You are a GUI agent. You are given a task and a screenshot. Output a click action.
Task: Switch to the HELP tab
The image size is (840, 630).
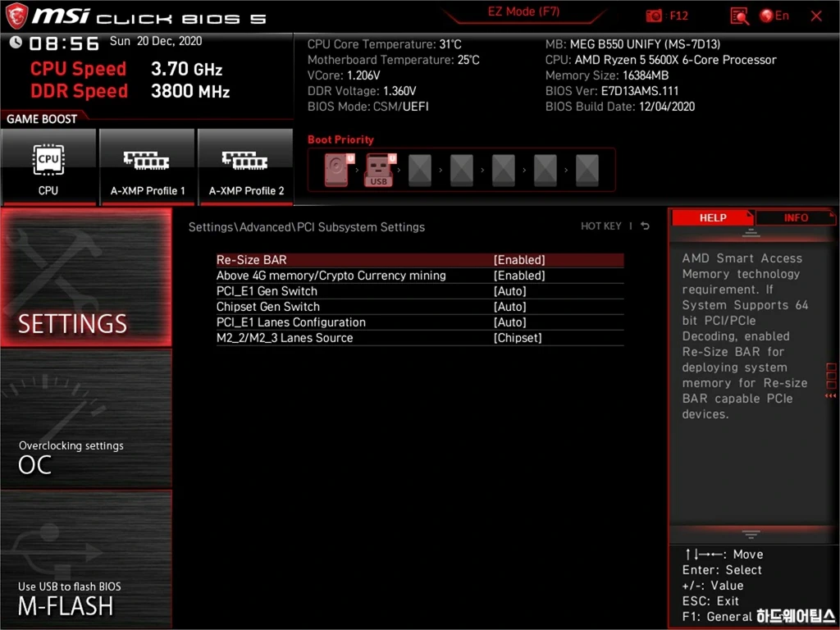click(x=713, y=217)
